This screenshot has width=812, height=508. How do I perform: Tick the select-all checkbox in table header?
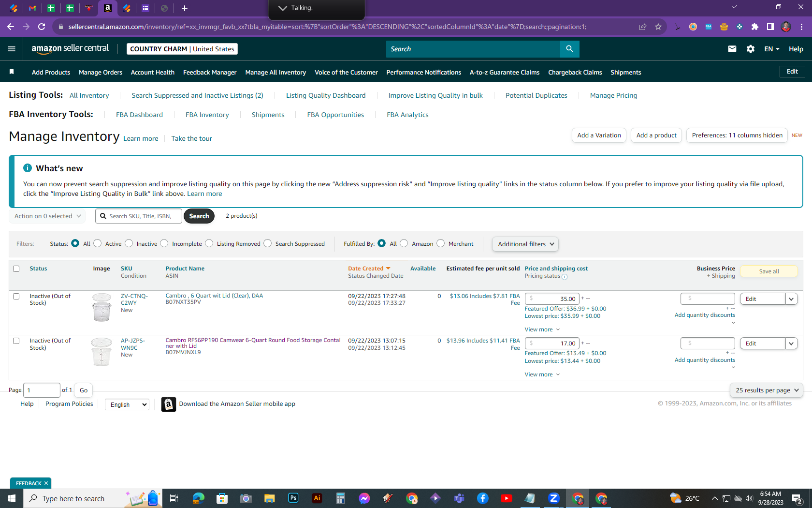[x=16, y=269]
